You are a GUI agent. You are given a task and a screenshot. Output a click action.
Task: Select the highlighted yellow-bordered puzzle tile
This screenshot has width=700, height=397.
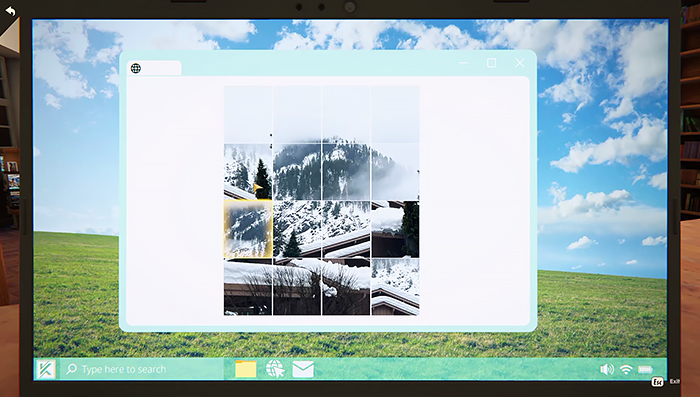(x=248, y=229)
